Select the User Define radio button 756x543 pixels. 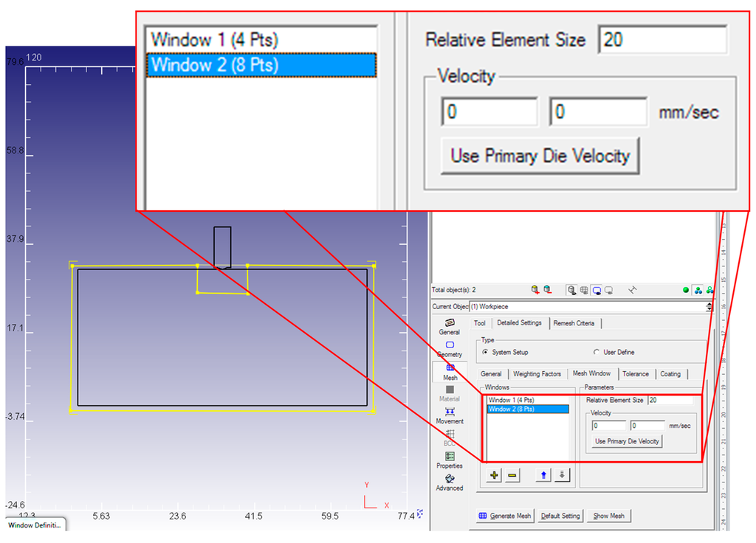(x=597, y=353)
